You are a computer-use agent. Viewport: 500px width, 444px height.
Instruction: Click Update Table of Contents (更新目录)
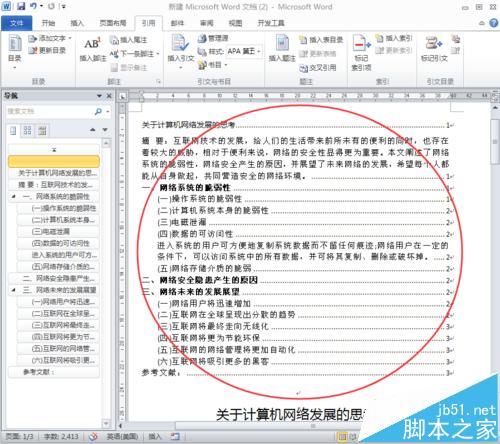coord(47,50)
